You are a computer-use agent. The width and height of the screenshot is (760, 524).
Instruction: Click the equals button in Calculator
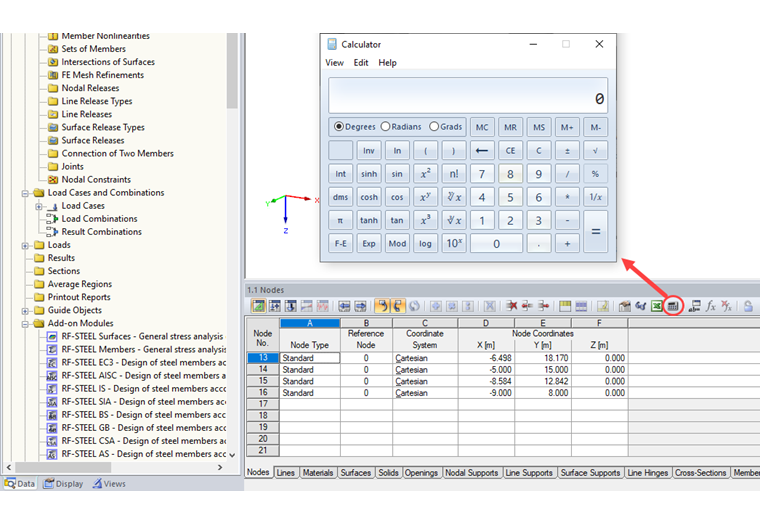coord(595,232)
